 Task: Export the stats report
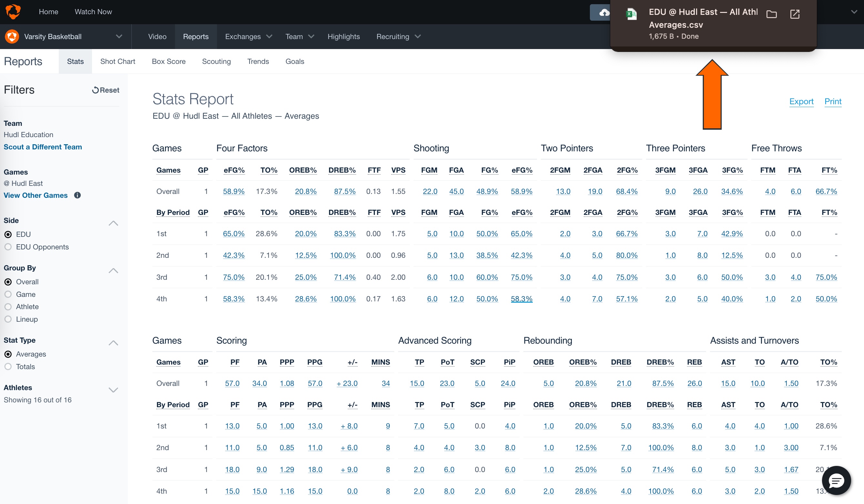pyautogui.click(x=801, y=101)
